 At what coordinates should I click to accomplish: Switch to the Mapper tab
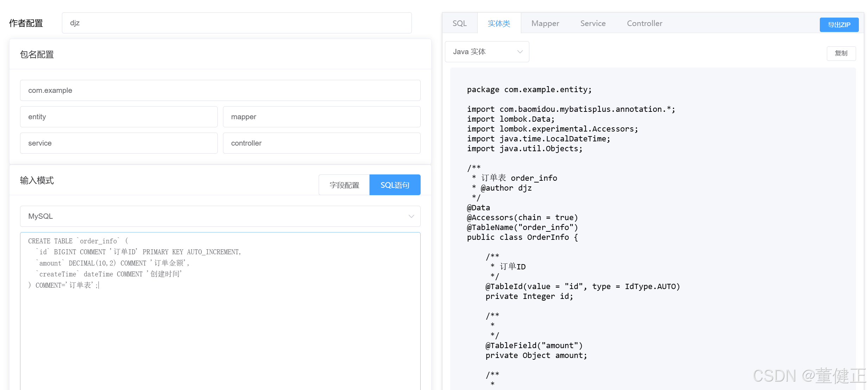point(545,24)
